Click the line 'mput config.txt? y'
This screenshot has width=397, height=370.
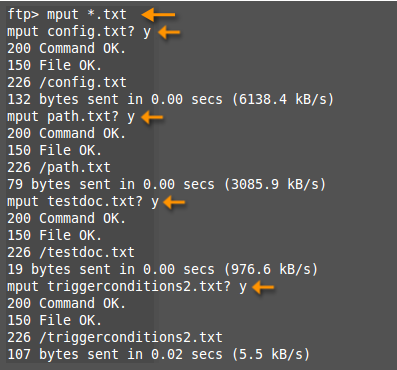79,32
